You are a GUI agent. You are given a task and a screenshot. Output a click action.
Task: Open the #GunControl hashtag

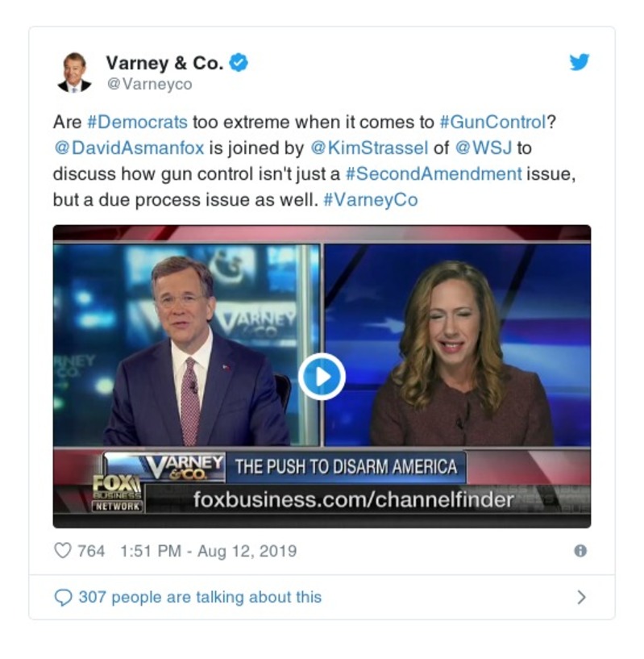(492, 123)
